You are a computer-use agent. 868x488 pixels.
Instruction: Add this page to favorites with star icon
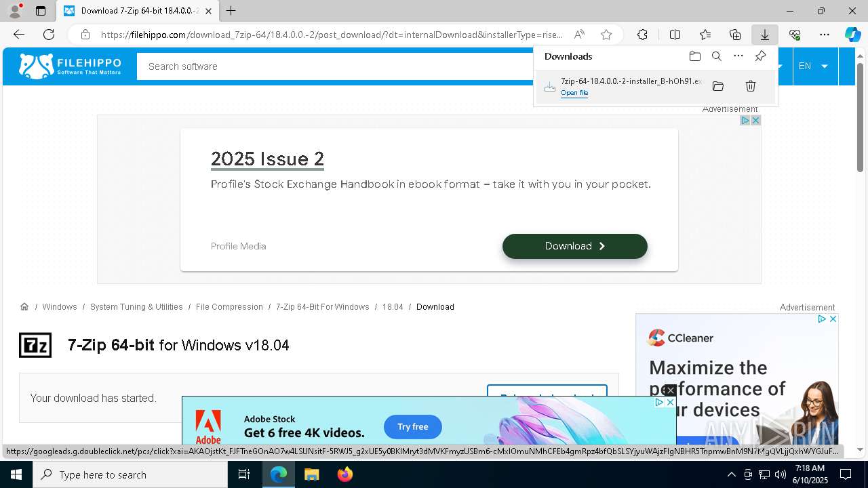tap(606, 35)
